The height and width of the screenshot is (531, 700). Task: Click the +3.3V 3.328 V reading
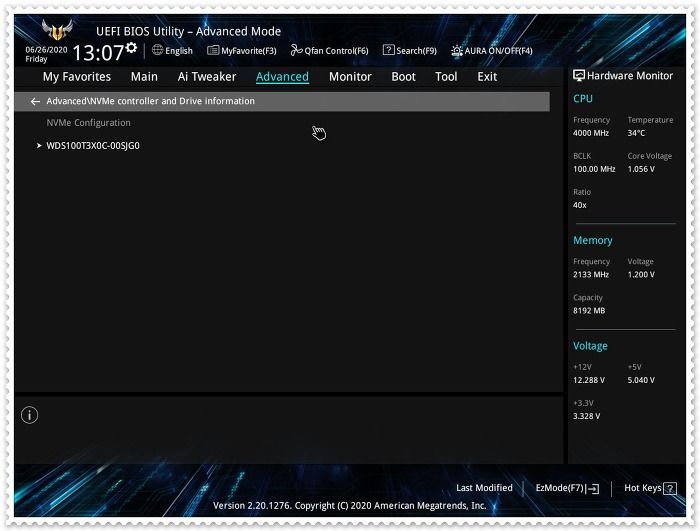(587, 416)
